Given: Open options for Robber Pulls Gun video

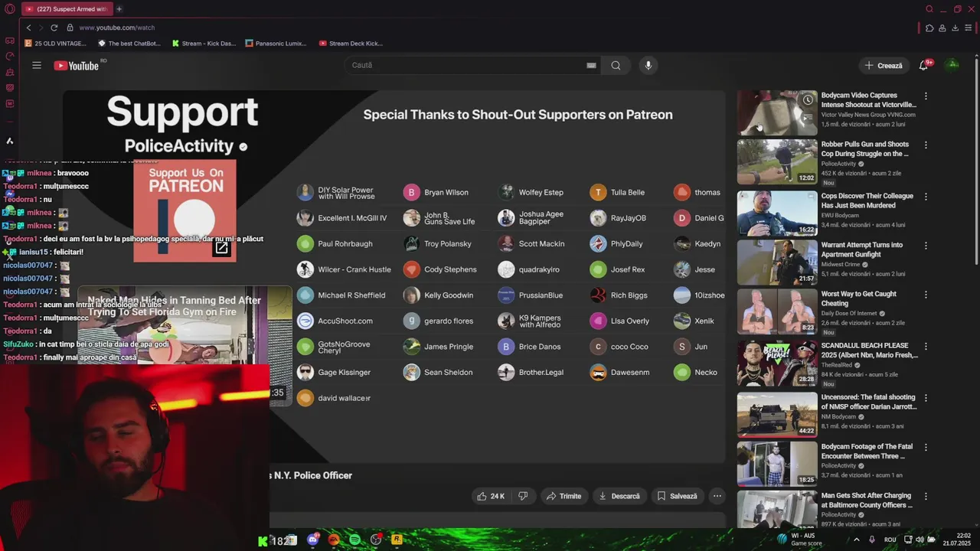Looking at the screenshot, I should coord(926,145).
